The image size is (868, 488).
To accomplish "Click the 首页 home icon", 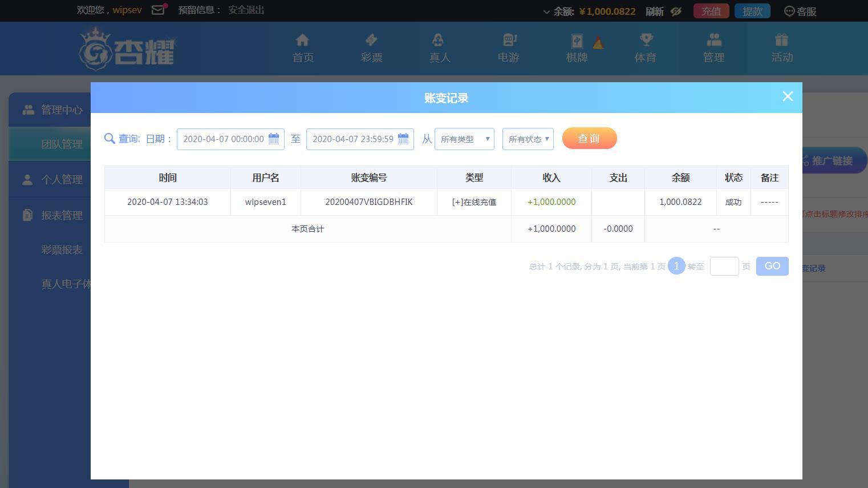I will point(302,41).
